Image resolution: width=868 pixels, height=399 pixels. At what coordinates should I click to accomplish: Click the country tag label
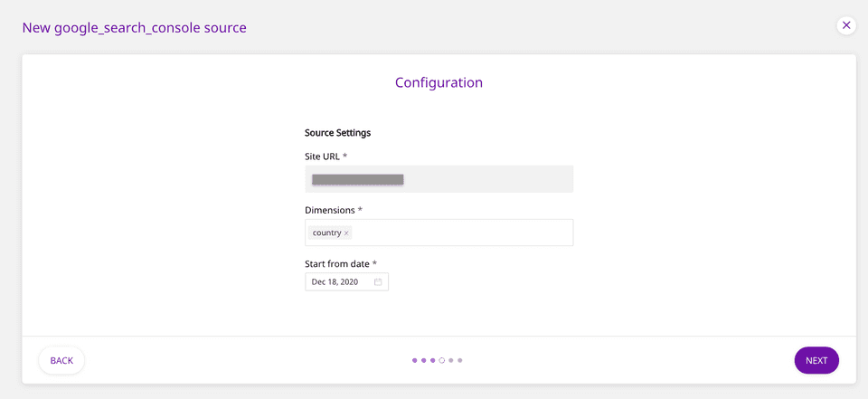(326, 233)
